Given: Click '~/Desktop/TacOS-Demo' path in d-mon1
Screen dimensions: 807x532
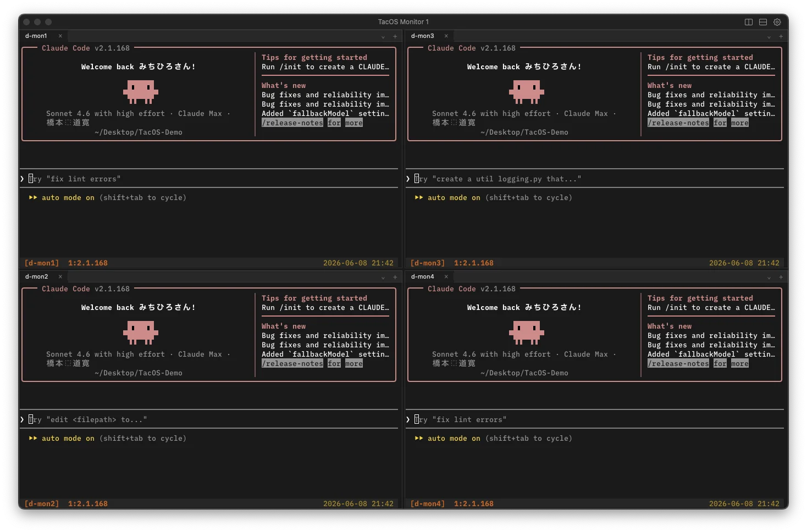Looking at the screenshot, I should pyautogui.click(x=139, y=132).
